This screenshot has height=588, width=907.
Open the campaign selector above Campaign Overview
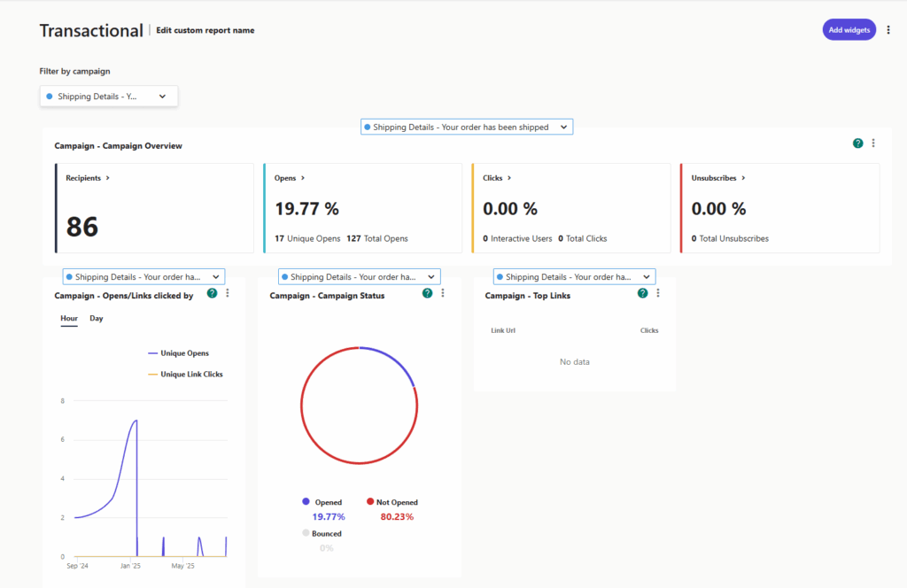click(467, 126)
